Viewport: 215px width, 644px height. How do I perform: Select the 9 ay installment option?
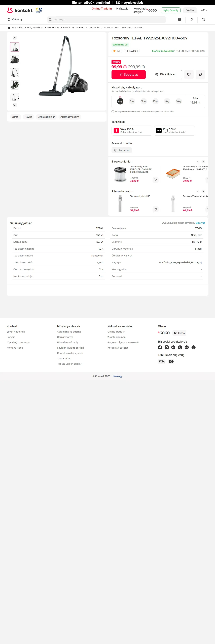click(132, 101)
